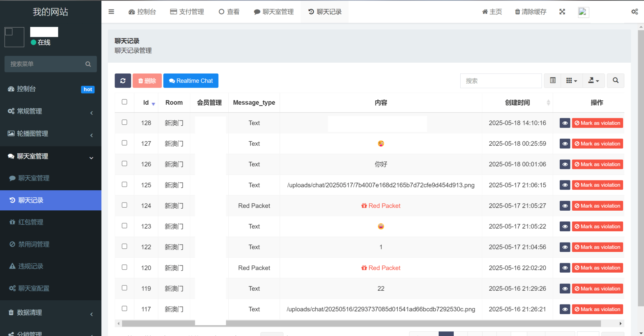Mark record 128 as violation

pyautogui.click(x=597, y=123)
